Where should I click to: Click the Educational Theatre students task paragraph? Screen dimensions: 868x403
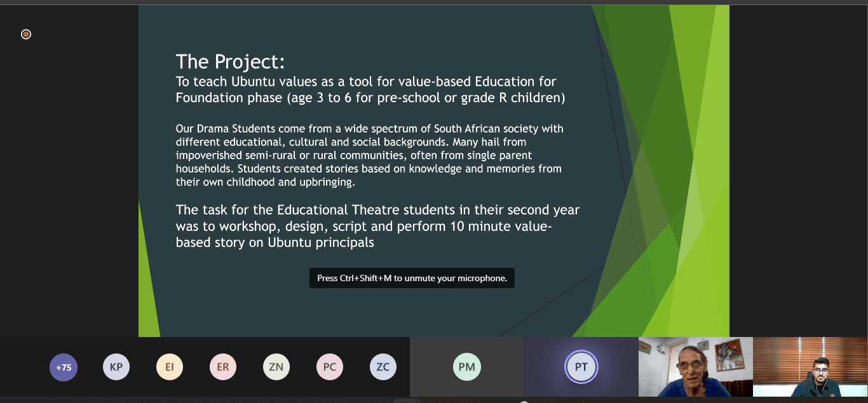coord(377,226)
